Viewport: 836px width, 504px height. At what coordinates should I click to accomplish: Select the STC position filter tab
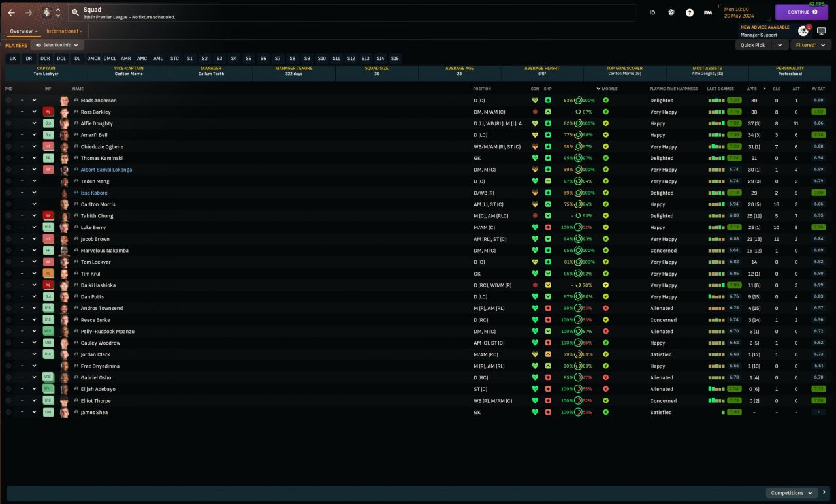175,58
